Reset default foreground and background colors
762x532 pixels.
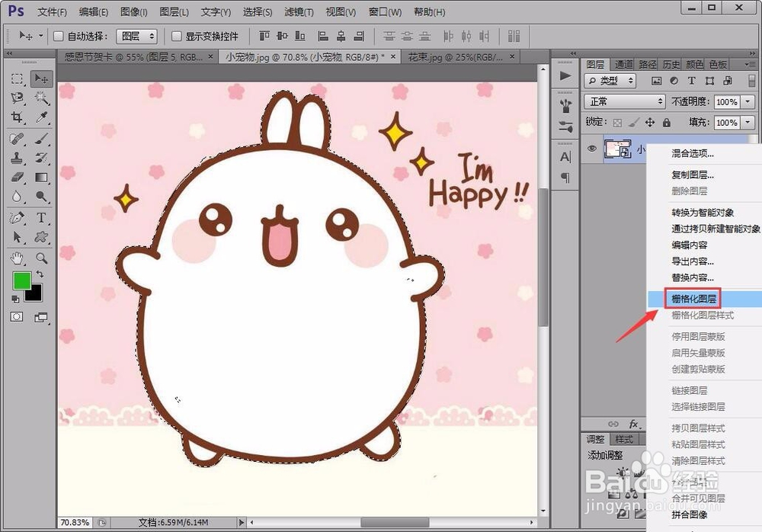15,299
